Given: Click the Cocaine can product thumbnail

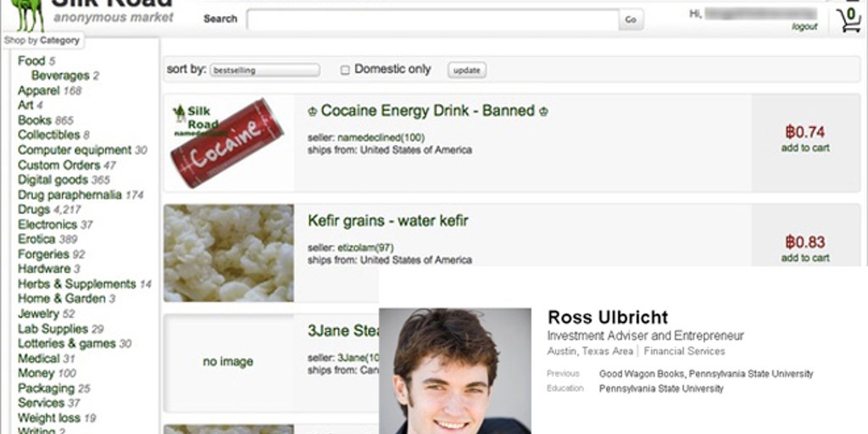Looking at the screenshot, I should (228, 142).
